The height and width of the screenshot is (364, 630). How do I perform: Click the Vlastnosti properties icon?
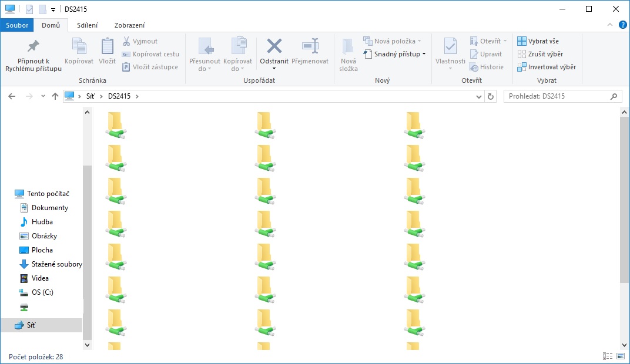click(x=450, y=46)
